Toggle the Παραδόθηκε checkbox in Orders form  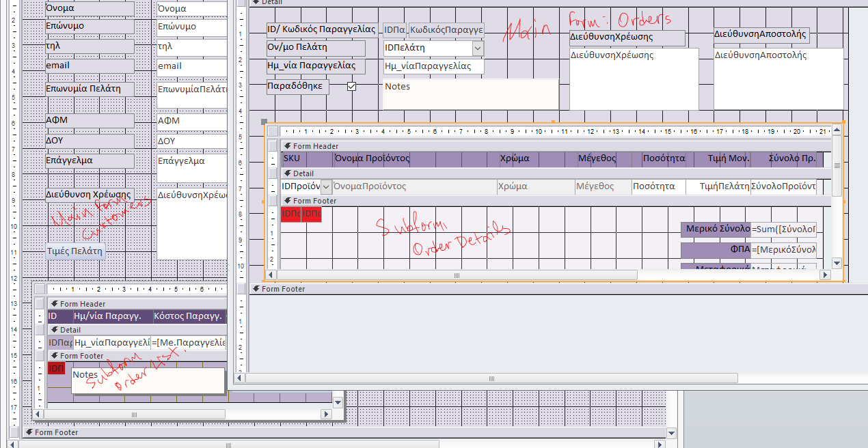(352, 87)
